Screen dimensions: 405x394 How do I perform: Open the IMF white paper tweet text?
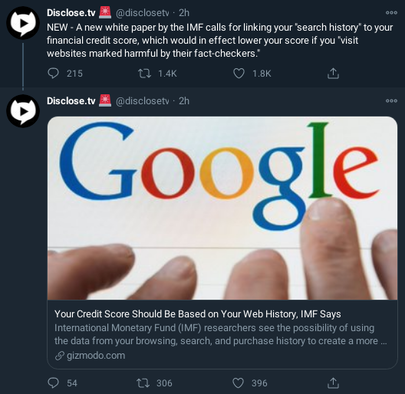[x=220, y=40]
